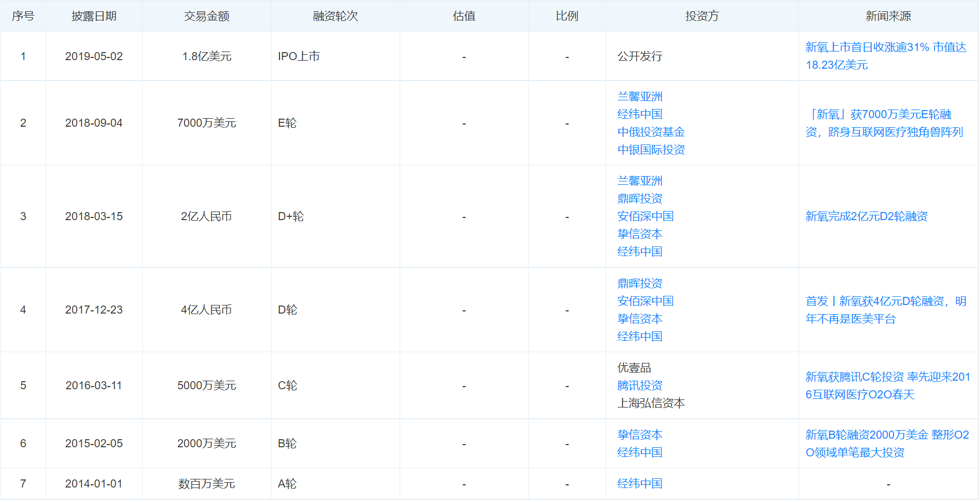Click 安佰深中国 investor in the 2017-12-23 row
Screen dimensions: 980x502
click(645, 301)
